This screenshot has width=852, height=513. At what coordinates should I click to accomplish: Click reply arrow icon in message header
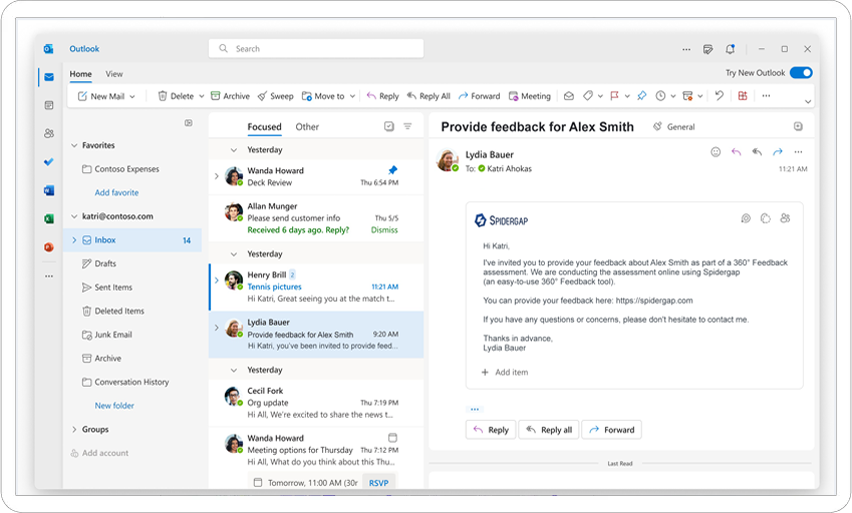[x=736, y=152]
